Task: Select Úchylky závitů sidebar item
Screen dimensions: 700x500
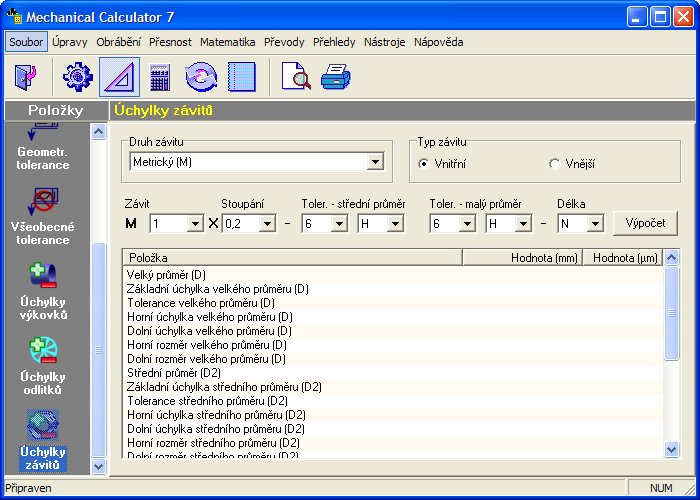Action: click(x=42, y=441)
